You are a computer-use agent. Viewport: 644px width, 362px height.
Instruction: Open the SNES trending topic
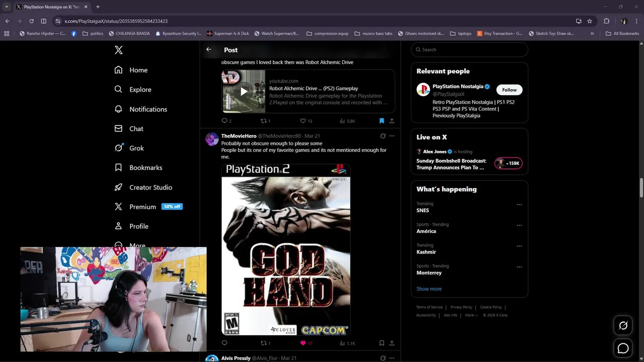(x=423, y=211)
